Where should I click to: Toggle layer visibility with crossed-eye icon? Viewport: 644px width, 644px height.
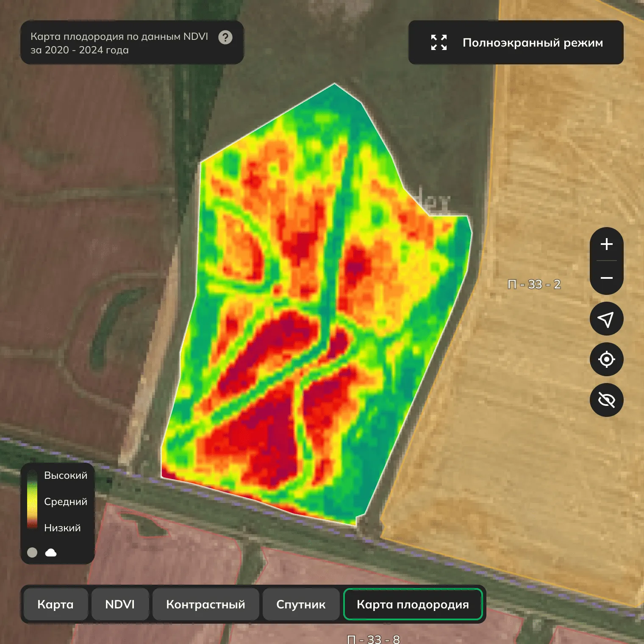coord(606,400)
